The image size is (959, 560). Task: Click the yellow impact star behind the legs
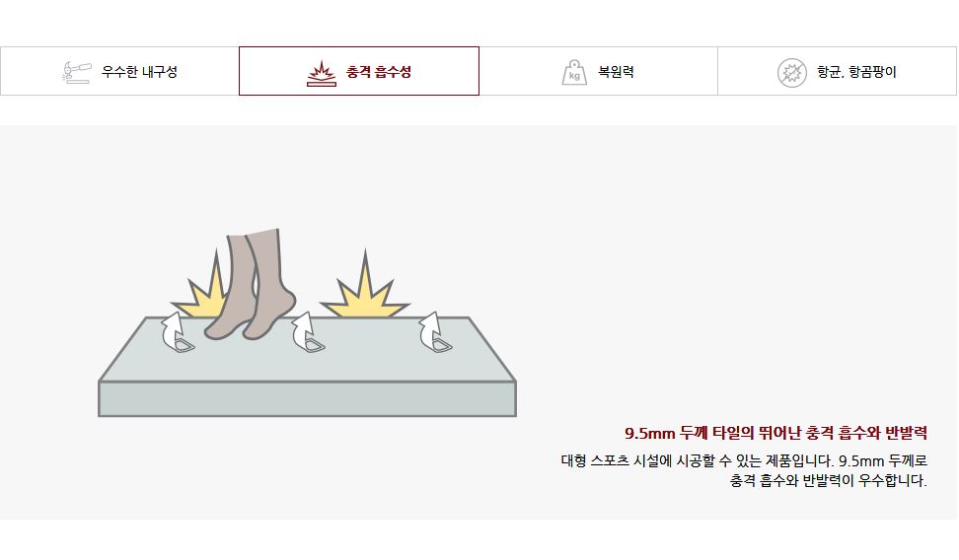[x=205, y=286]
